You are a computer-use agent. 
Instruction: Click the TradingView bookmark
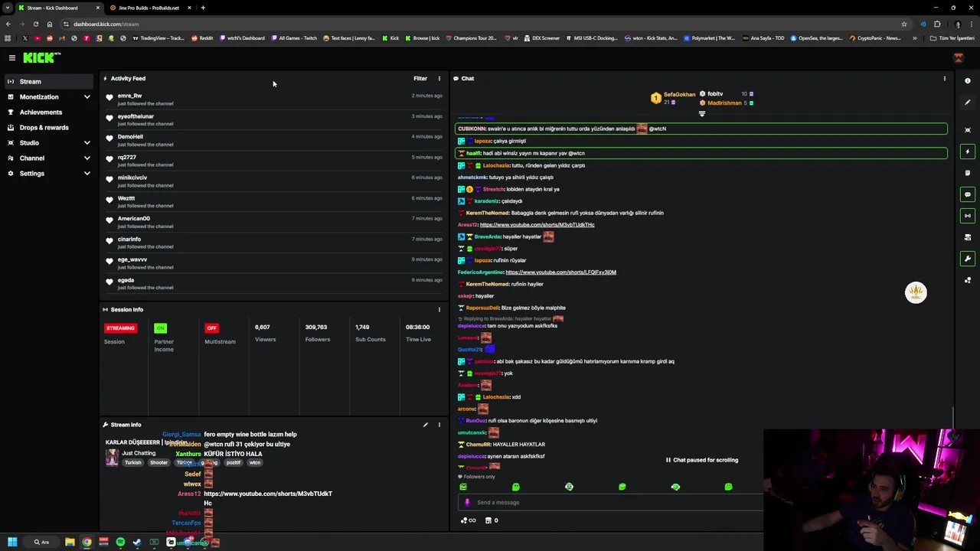(x=158, y=37)
